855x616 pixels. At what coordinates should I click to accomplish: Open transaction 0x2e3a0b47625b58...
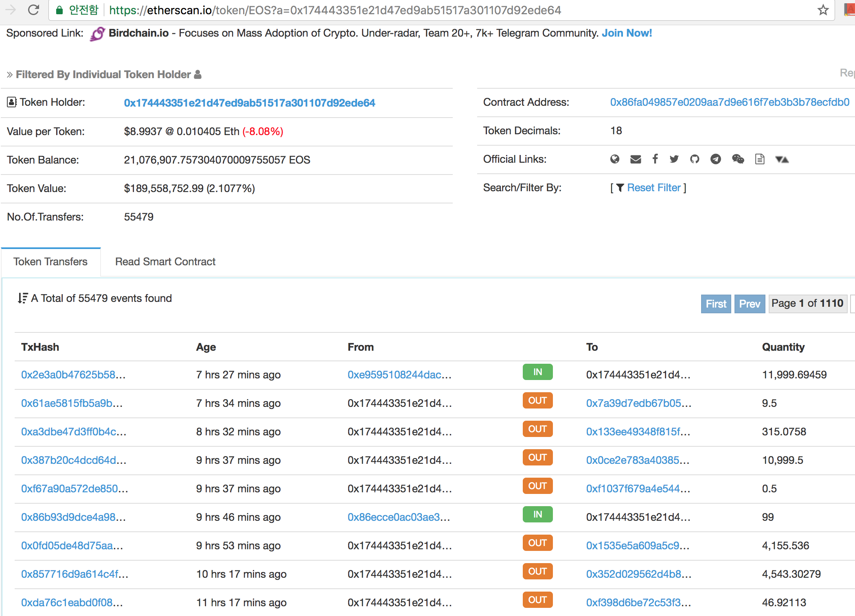73,375
